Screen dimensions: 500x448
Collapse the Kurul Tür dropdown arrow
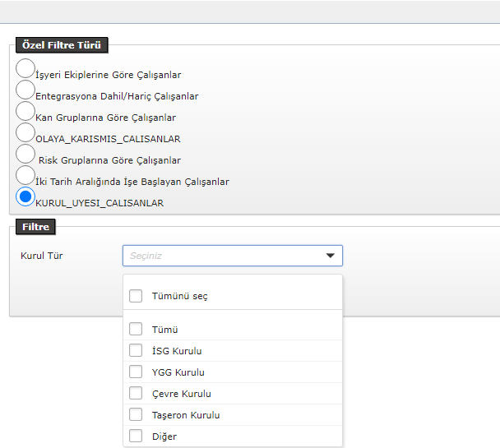pos(331,256)
